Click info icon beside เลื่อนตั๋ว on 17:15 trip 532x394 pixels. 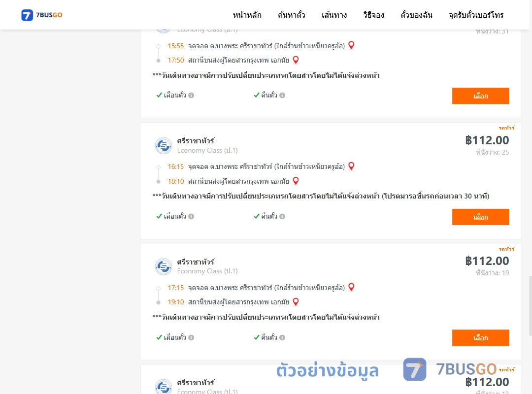(x=191, y=338)
